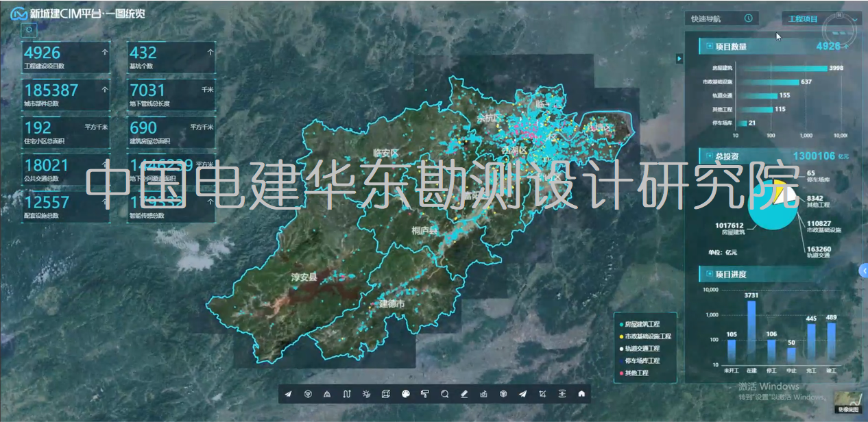The image size is (868, 422).
Task: Click the magnifier search tool in toolbar
Action: pos(444,394)
